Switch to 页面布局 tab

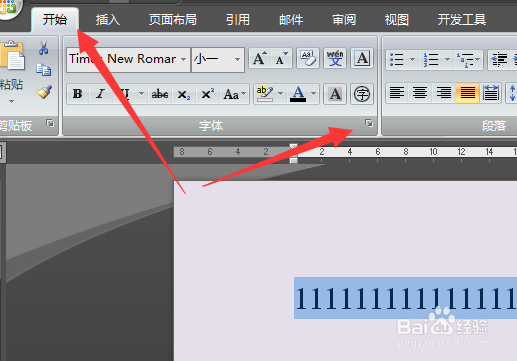coord(172,20)
